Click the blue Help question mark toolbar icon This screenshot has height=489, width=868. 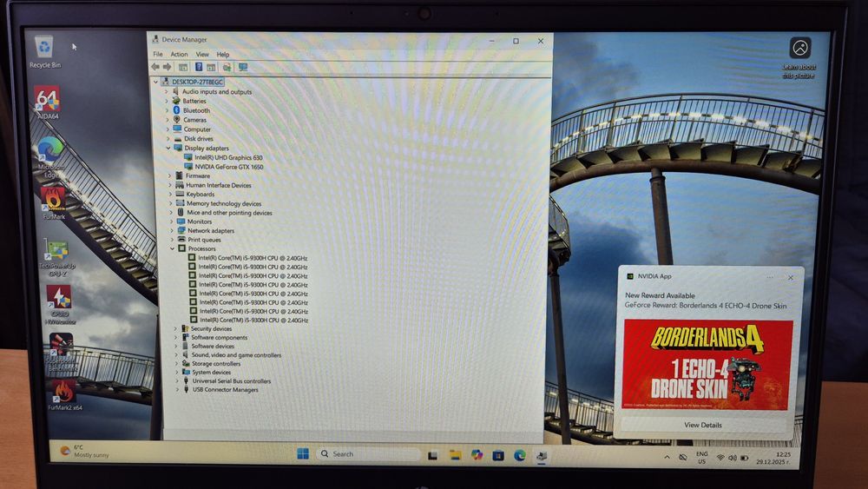pyautogui.click(x=199, y=67)
